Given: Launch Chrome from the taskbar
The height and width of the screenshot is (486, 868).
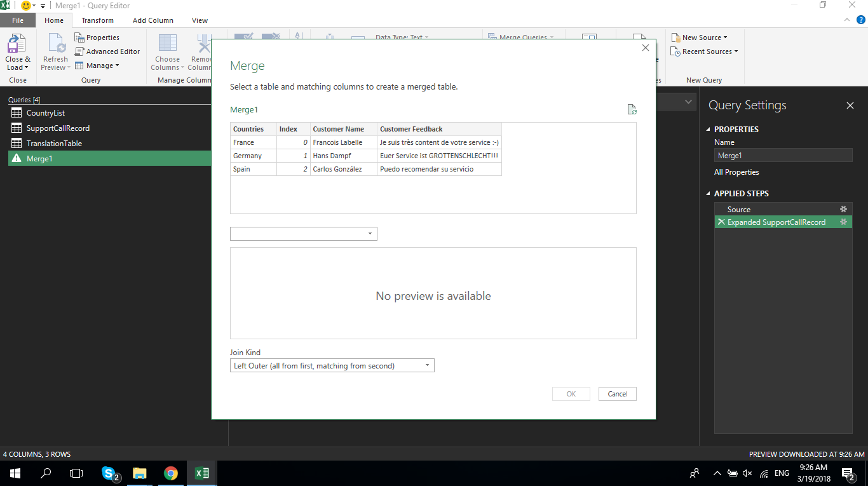Looking at the screenshot, I should click(171, 473).
